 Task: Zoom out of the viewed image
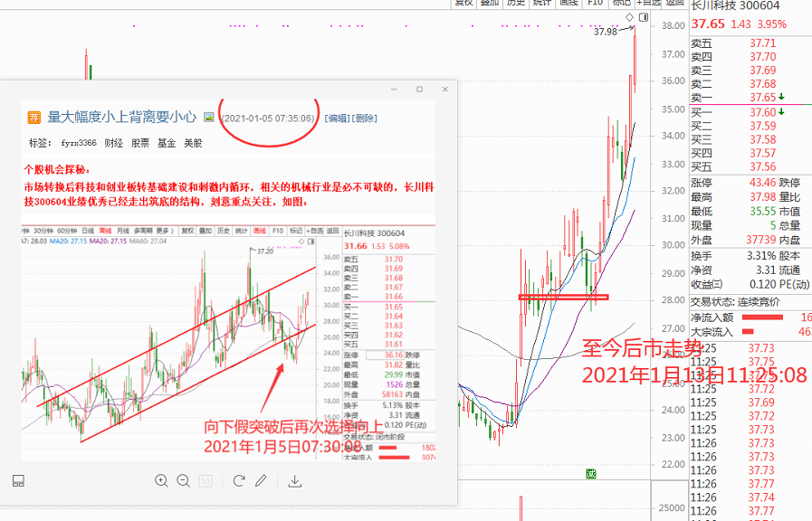click(184, 480)
